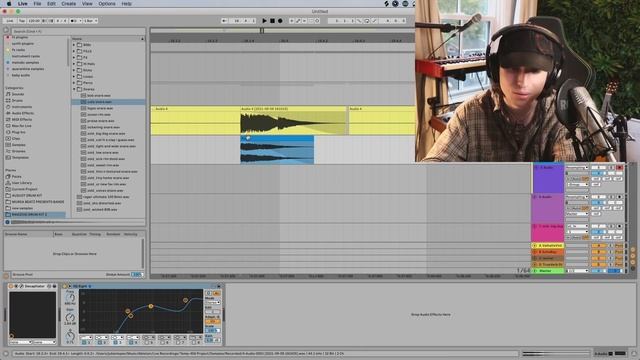This screenshot has height=360, width=640.
Task: Expand the Hi Hats folder
Action: click(x=74, y=64)
